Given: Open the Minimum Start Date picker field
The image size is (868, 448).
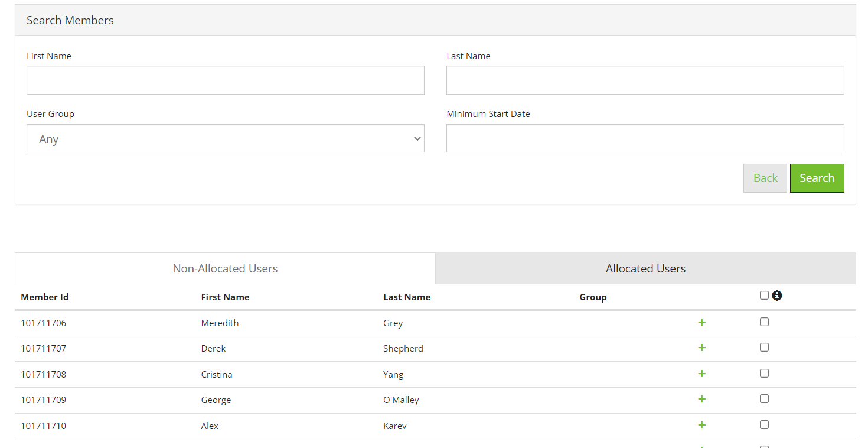Looking at the screenshot, I should [x=645, y=138].
